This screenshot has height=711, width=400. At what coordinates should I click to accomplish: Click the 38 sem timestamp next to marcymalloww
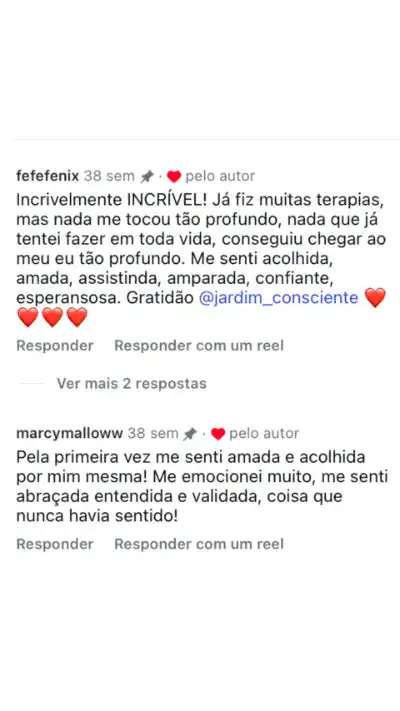coord(153,433)
